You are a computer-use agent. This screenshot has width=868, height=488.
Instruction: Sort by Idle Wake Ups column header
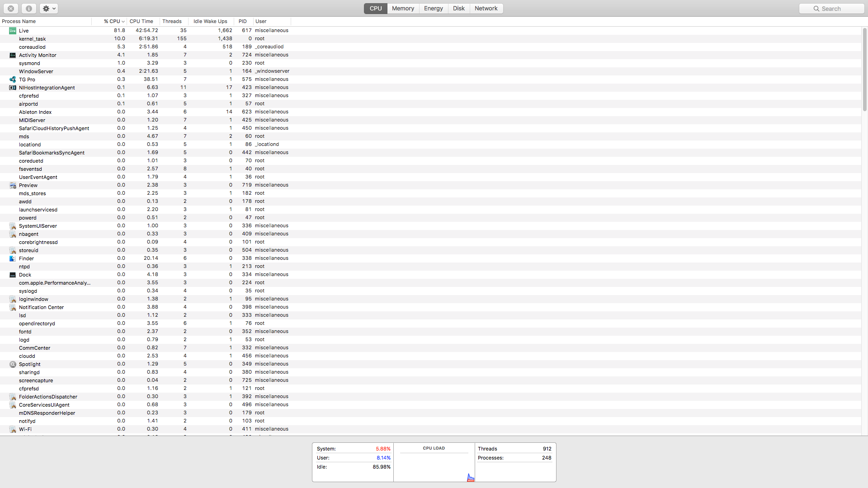point(211,21)
